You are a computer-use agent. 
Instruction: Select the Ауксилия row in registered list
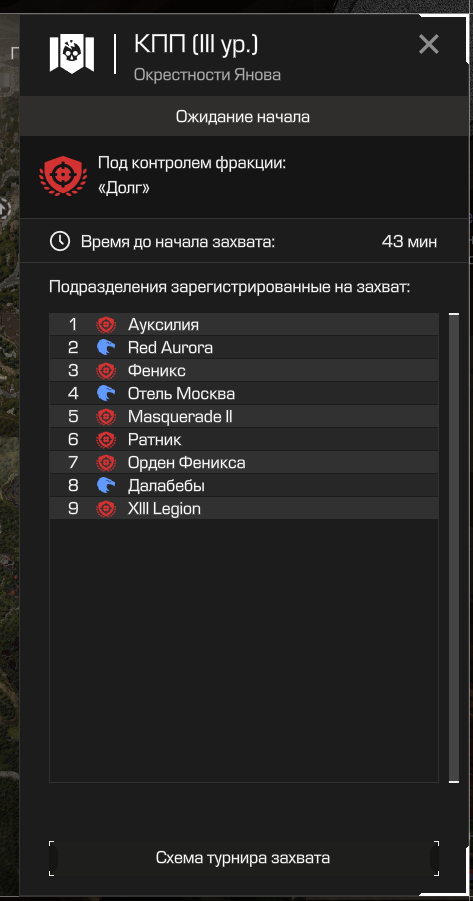tap(244, 325)
